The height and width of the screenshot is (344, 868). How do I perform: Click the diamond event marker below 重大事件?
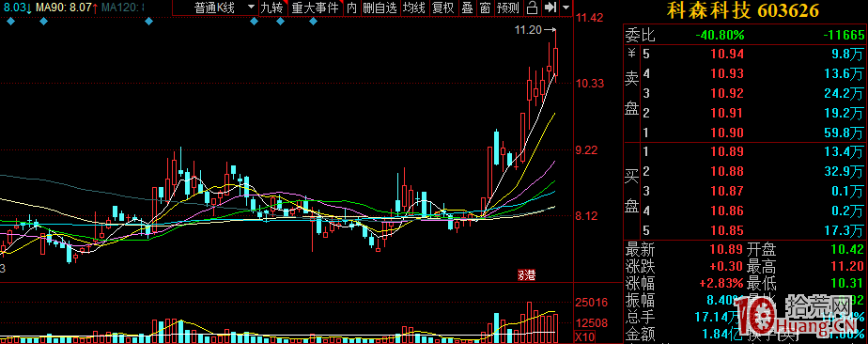[x=314, y=21]
